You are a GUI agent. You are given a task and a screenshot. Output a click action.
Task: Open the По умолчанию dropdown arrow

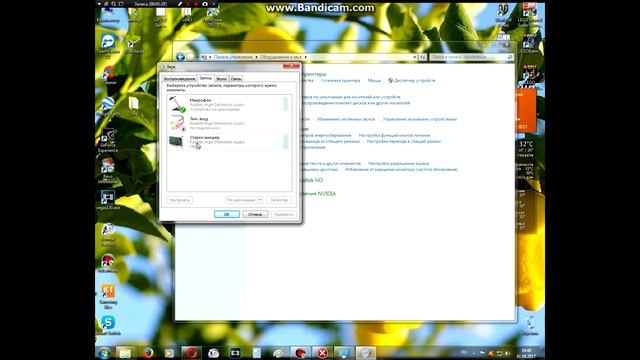click(x=260, y=200)
